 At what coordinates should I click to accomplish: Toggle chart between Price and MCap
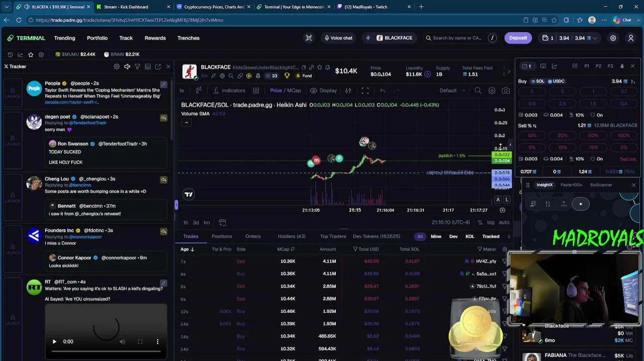coord(286,91)
